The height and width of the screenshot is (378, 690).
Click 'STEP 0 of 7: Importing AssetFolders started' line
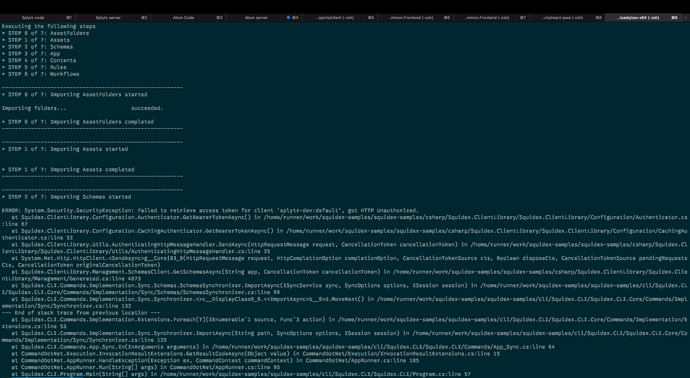click(x=74, y=95)
